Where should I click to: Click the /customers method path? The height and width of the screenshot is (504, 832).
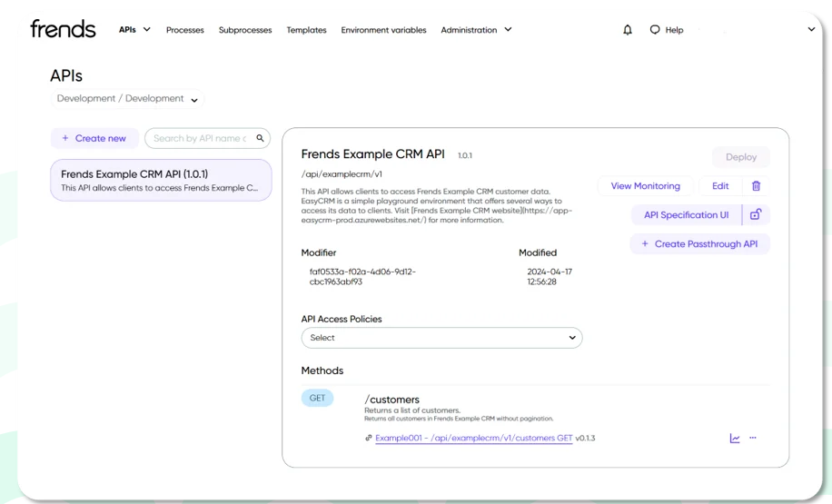(391, 400)
